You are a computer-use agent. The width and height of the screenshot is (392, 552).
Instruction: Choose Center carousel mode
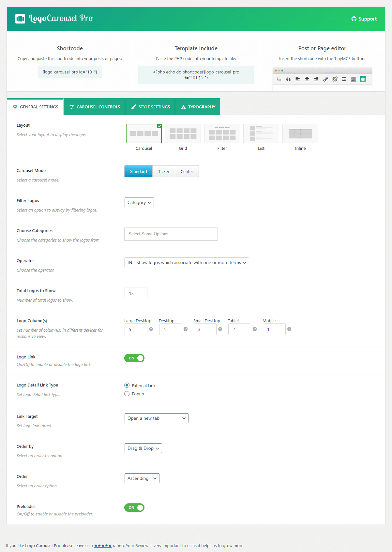(x=187, y=171)
